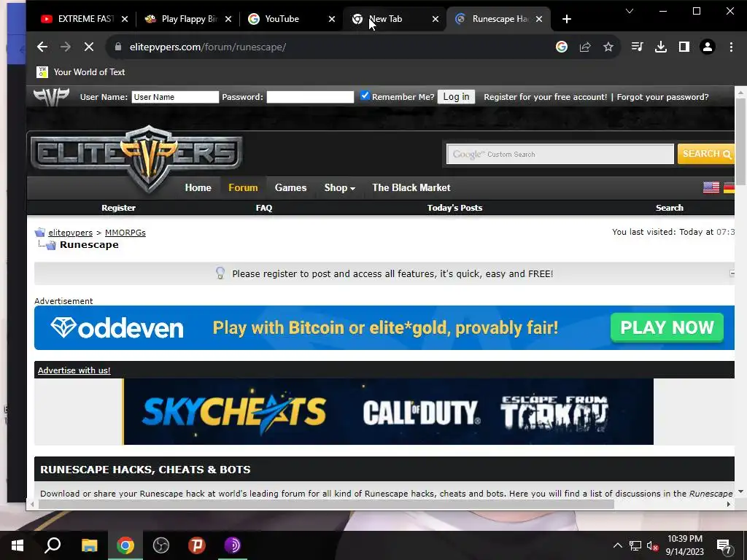Viewport: 747px width, 560px height.
Task: Click PLAY NOW on the oddeven ad
Action: click(667, 327)
